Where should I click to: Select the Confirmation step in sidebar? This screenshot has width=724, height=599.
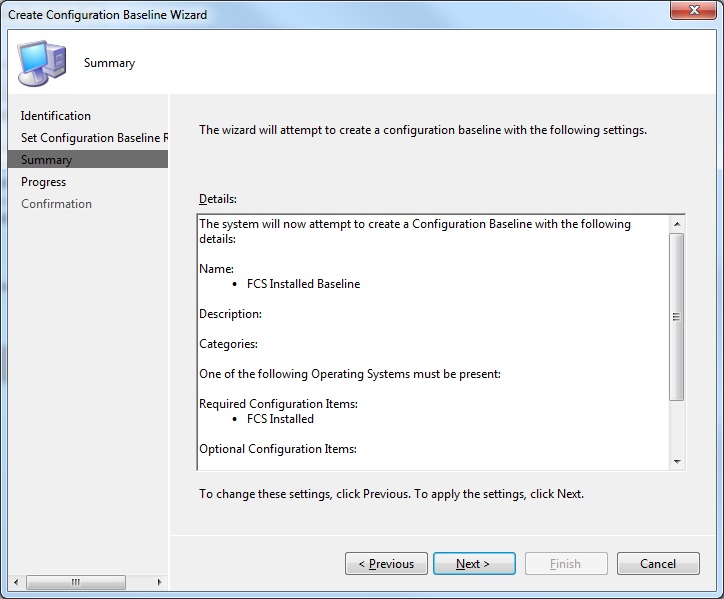pyautogui.click(x=56, y=204)
